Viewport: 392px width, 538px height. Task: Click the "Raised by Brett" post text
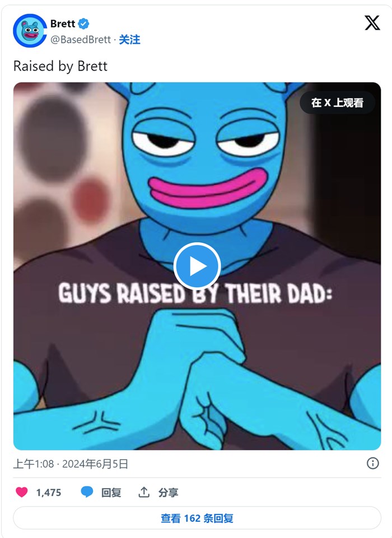point(60,66)
